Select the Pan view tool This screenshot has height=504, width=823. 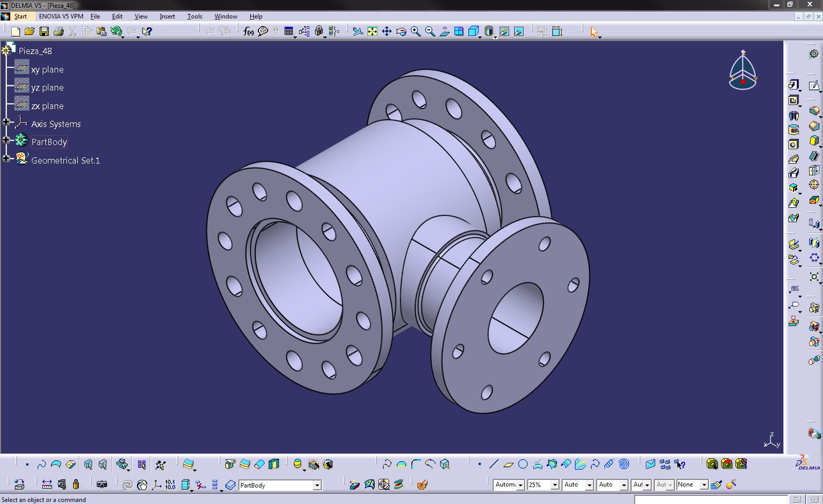click(387, 32)
